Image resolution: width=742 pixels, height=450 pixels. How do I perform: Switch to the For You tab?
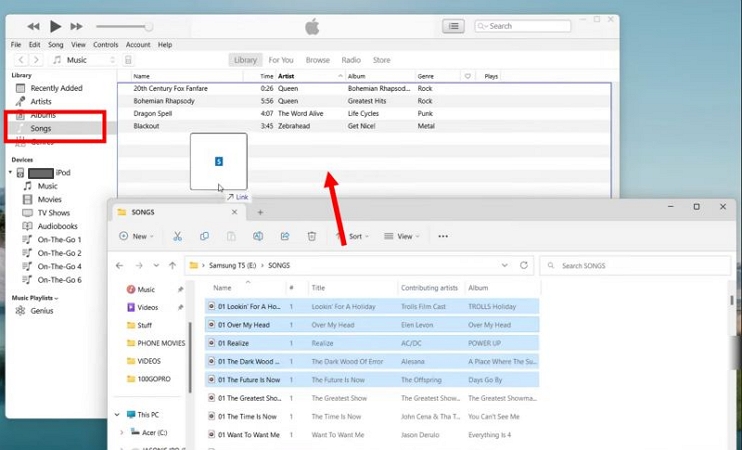pyautogui.click(x=281, y=60)
